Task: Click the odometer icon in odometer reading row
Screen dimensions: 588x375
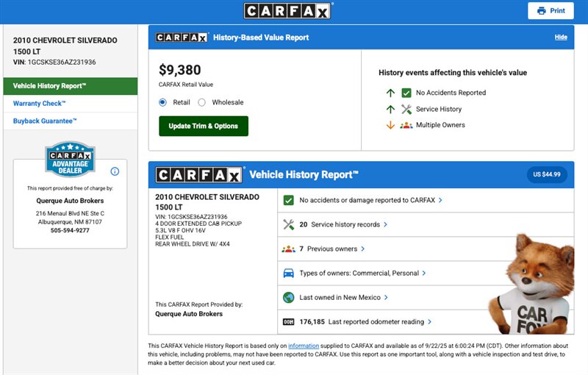Action: [x=288, y=322]
